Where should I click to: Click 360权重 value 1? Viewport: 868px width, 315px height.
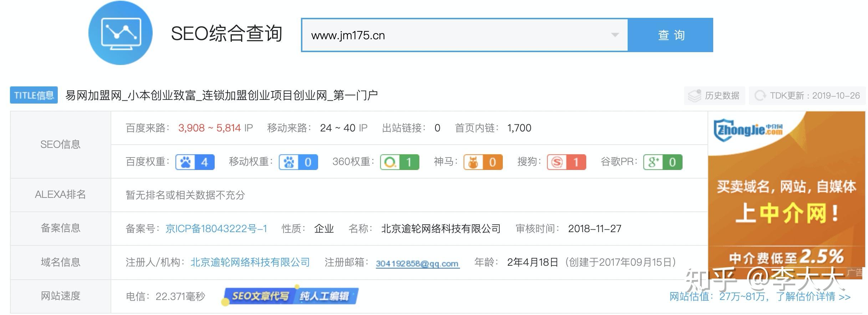coord(409,162)
